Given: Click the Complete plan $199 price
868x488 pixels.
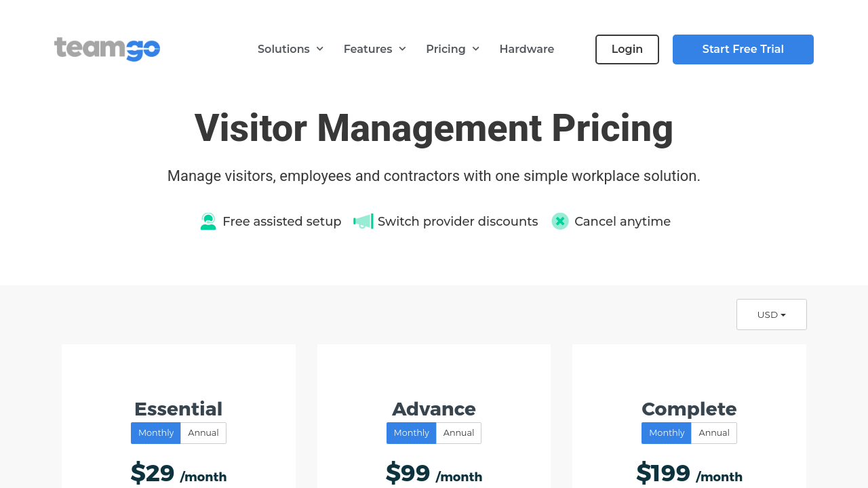Looking at the screenshot, I should 663,473.
